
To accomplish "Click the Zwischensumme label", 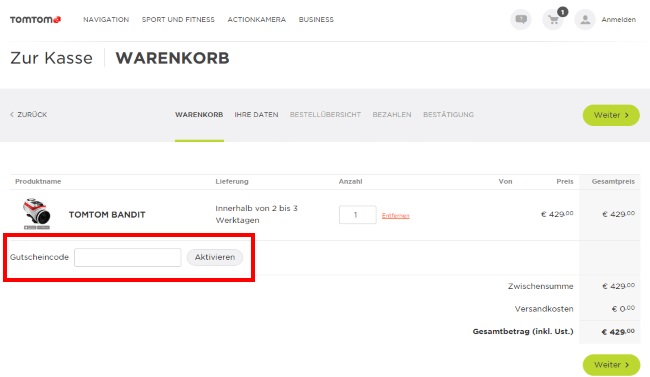I will click(541, 286).
